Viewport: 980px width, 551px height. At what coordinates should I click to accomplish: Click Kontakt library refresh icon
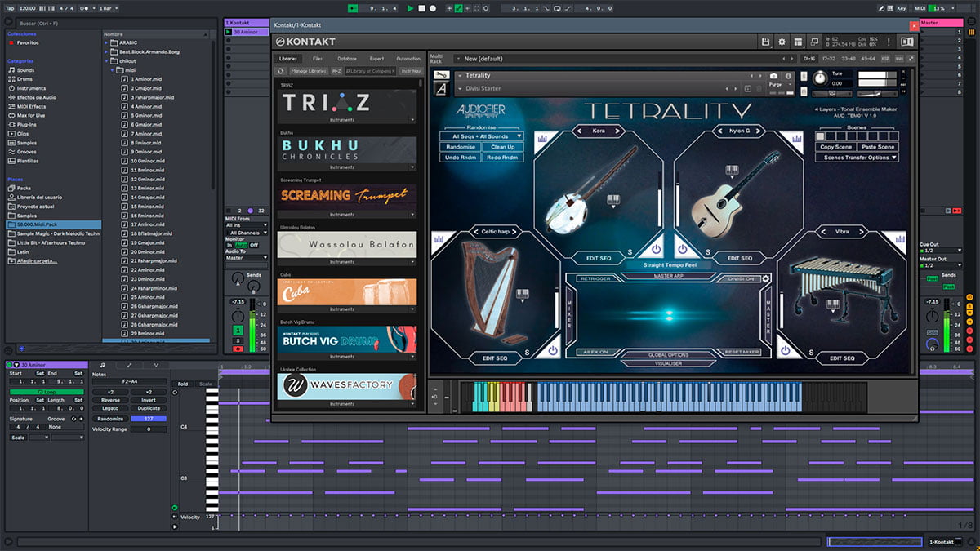(x=281, y=71)
